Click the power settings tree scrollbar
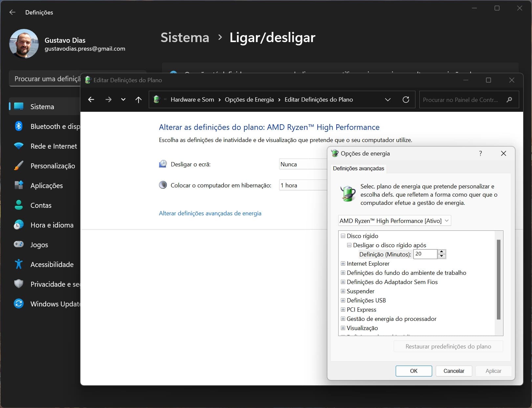532x408 pixels. point(499,279)
